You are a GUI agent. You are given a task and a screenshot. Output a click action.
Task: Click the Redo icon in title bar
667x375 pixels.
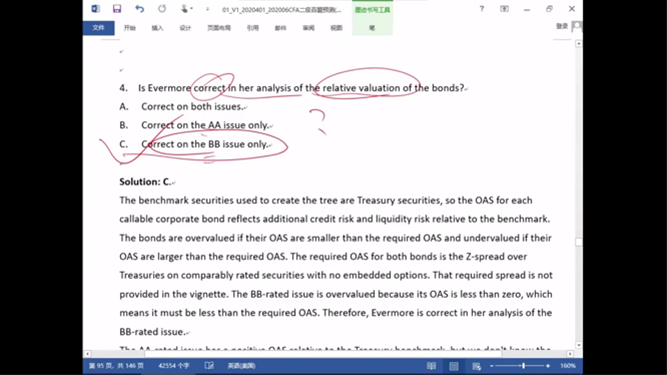162,9
